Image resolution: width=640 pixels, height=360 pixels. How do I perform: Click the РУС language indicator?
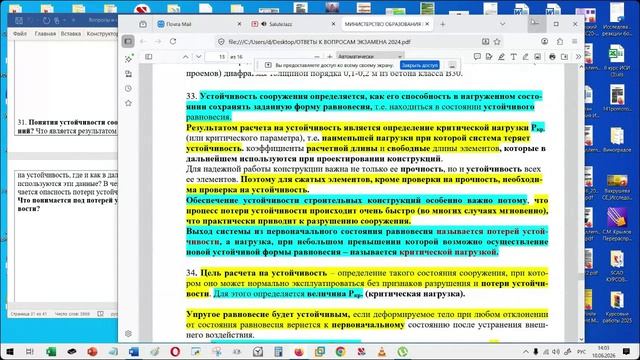(x=581, y=351)
